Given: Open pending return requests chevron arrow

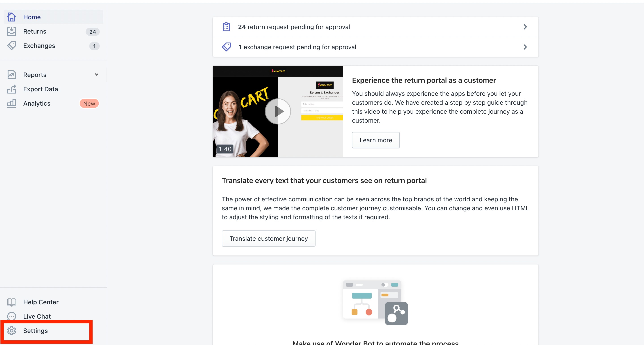Looking at the screenshot, I should click(525, 27).
